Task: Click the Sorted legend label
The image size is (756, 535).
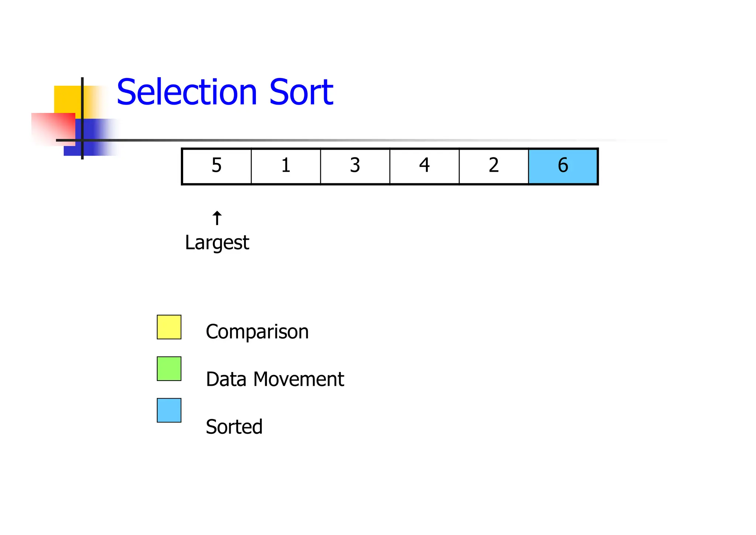Action: (x=234, y=427)
